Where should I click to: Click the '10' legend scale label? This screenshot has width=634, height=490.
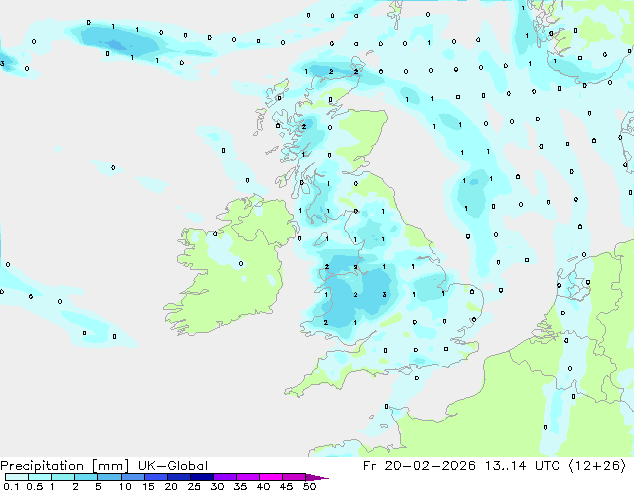(125, 486)
